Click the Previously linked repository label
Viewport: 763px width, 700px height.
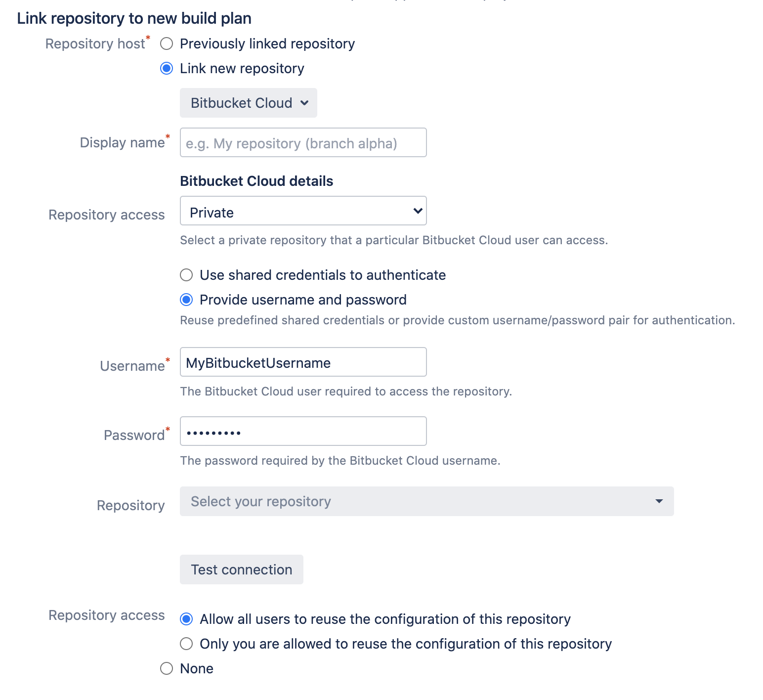coord(267,44)
